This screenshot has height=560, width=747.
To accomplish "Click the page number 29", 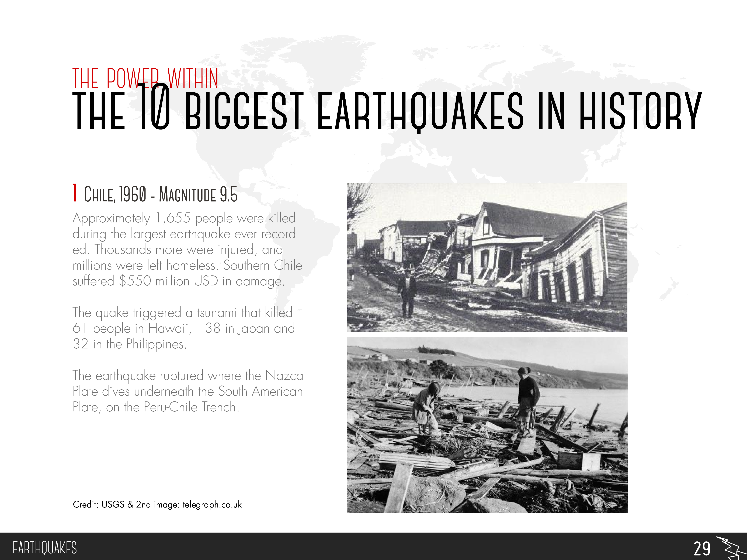I will point(702,548).
